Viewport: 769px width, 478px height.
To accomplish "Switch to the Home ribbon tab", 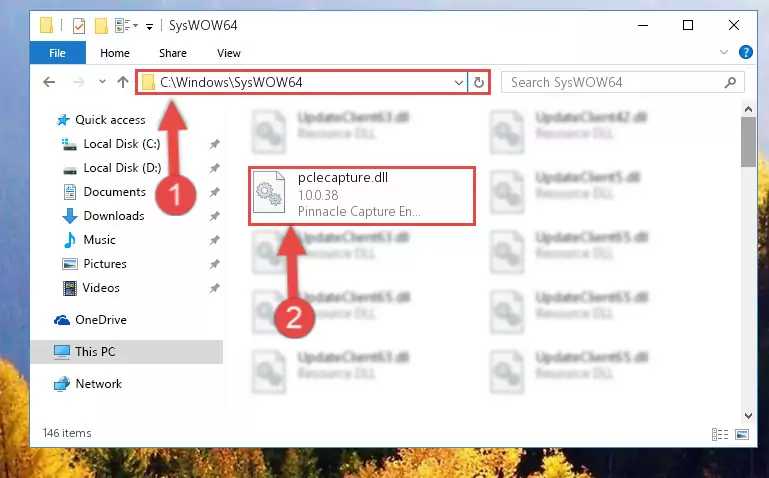I will pos(115,53).
